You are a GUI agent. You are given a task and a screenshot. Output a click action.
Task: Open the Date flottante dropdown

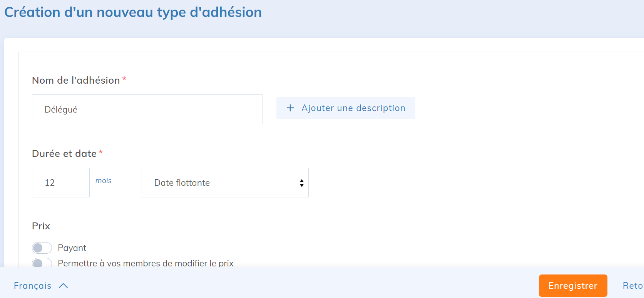[x=225, y=183]
